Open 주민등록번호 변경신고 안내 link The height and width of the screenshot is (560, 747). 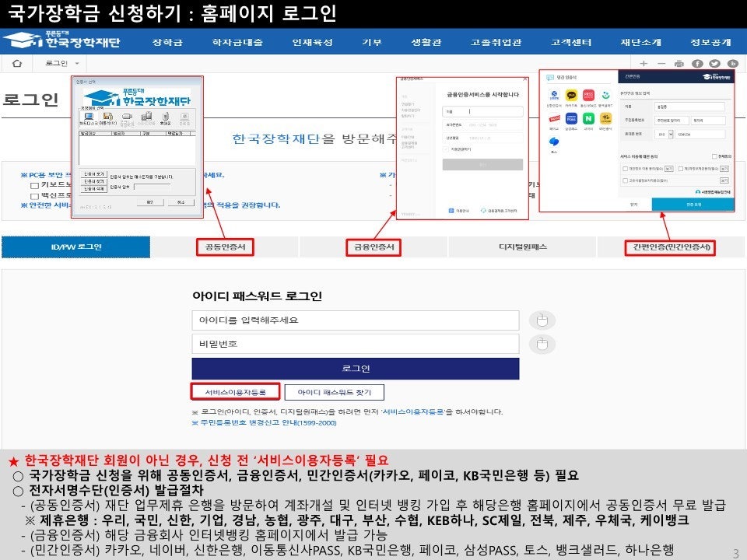[x=267, y=423]
